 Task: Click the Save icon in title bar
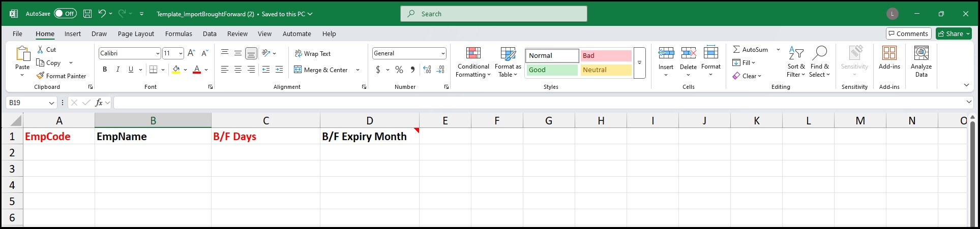click(x=87, y=14)
